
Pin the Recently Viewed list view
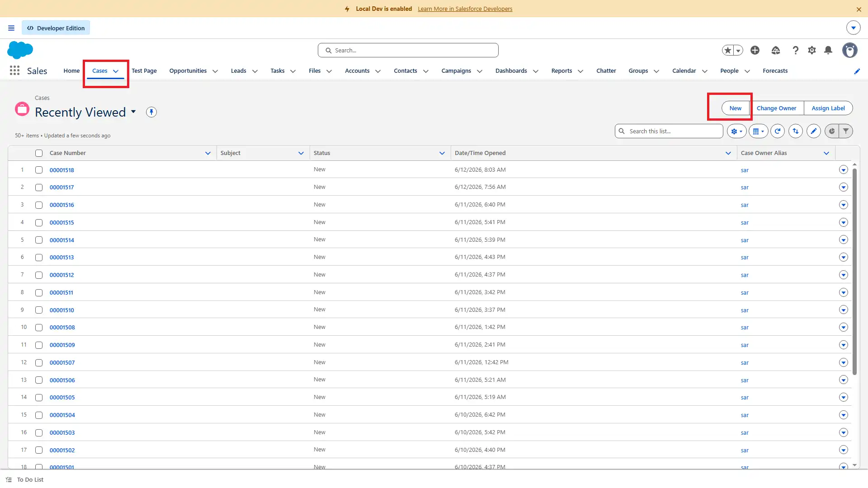click(151, 112)
